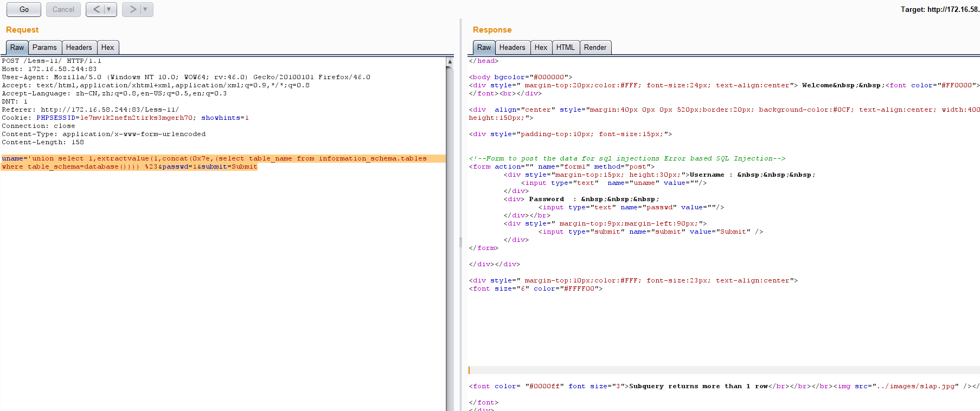Switch to the Request Params tab

point(44,48)
